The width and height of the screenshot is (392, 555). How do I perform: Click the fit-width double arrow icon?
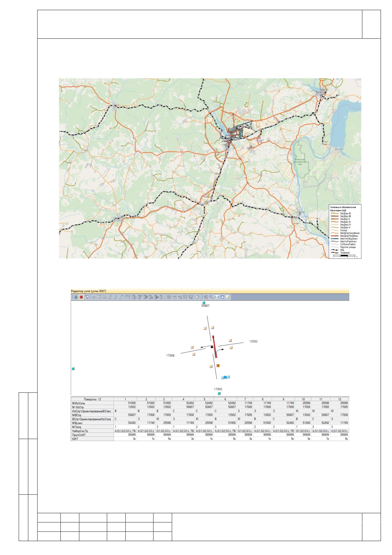(217, 297)
